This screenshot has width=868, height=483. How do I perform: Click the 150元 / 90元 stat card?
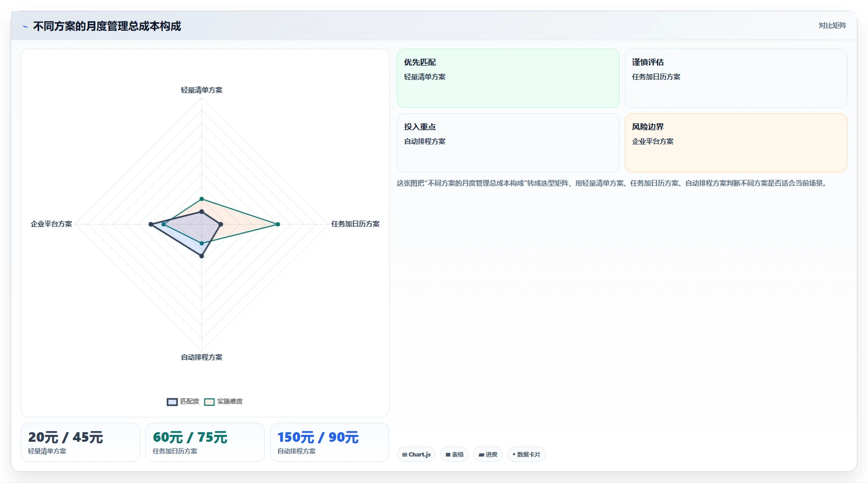click(x=329, y=442)
